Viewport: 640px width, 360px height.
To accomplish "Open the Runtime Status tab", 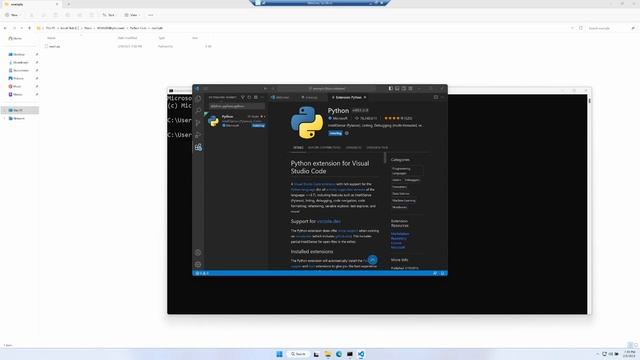I will tap(377, 148).
